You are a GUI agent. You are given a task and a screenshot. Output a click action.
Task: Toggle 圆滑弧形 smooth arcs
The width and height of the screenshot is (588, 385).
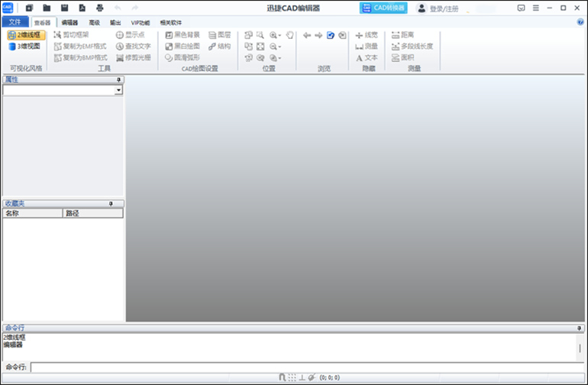pos(183,57)
